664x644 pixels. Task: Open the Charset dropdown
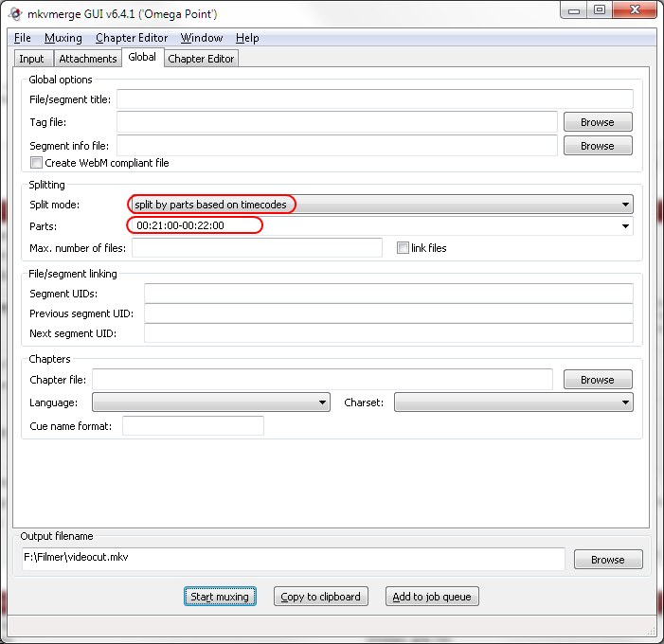(513, 402)
